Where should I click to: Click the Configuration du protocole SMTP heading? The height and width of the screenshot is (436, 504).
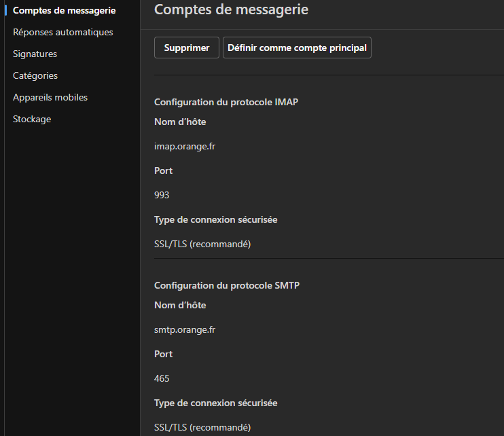pyautogui.click(x=227, y=286)
